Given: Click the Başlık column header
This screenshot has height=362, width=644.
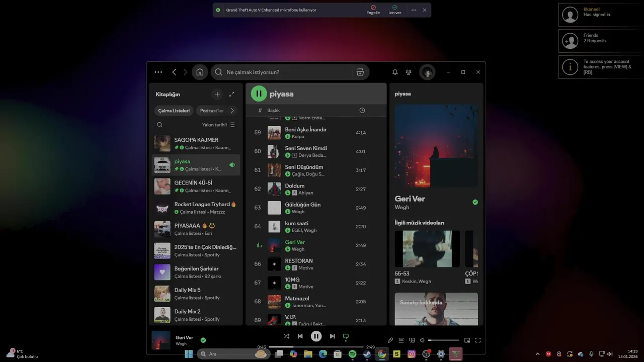Looking at the screenshot, I should click(273, 110).
